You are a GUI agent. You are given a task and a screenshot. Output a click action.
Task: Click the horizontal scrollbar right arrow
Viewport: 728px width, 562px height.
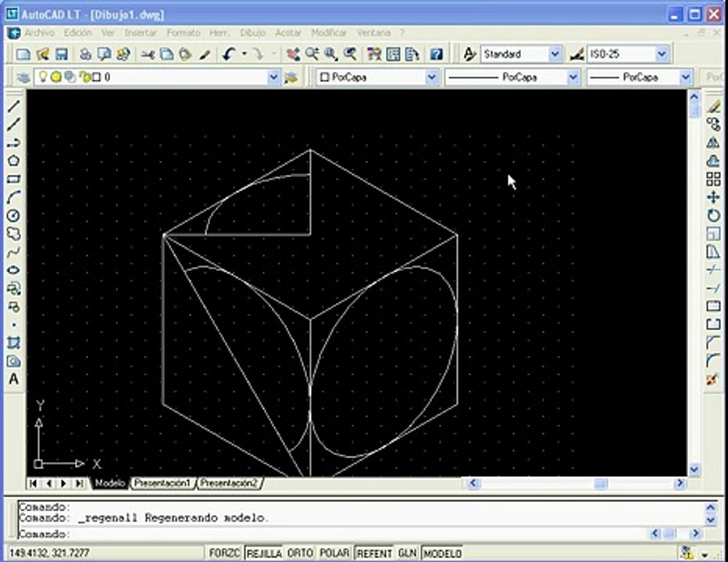[680, 483]
